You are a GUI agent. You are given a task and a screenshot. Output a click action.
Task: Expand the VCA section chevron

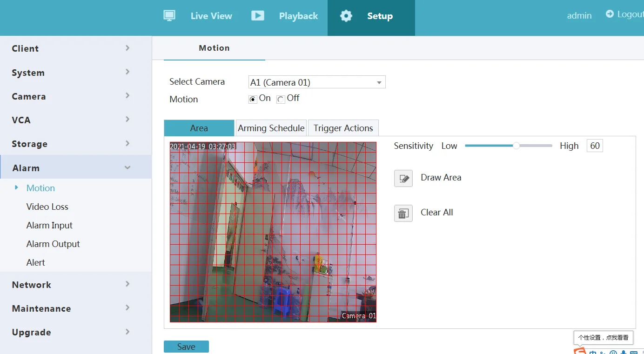pos(127,120)
